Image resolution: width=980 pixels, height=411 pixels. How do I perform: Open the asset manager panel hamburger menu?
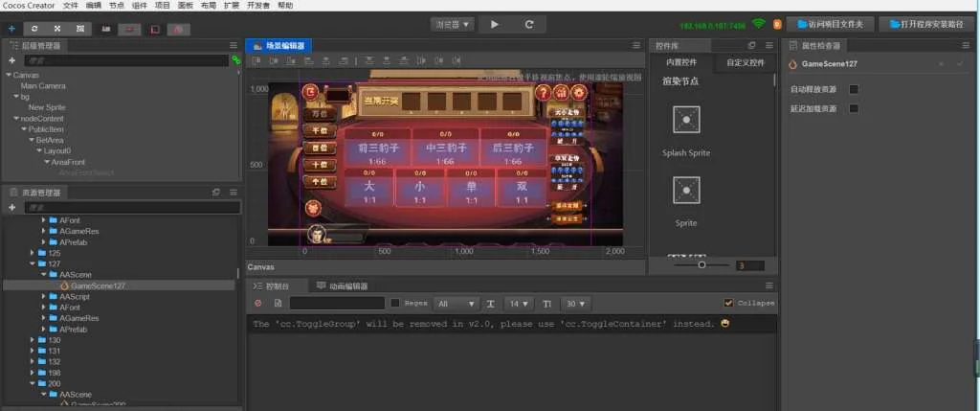pyautogui.click(x=234, y=192)
